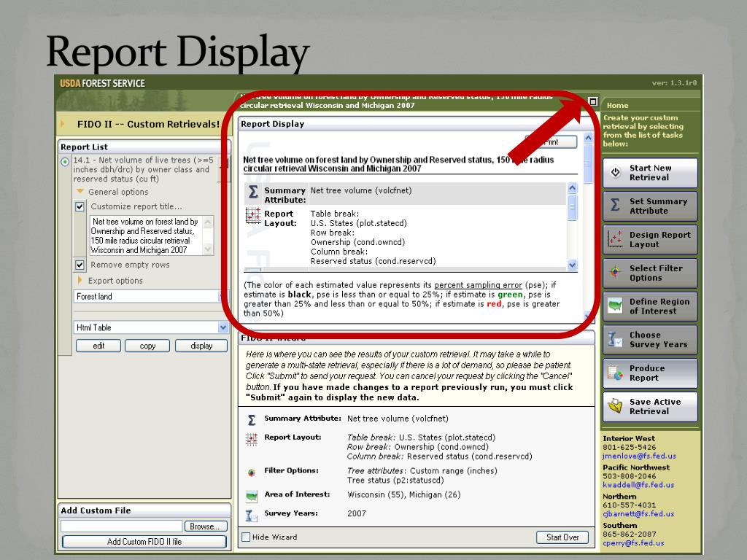Click the display button
The width and height of the screenshot is (747, 560).
pos(201,346)
